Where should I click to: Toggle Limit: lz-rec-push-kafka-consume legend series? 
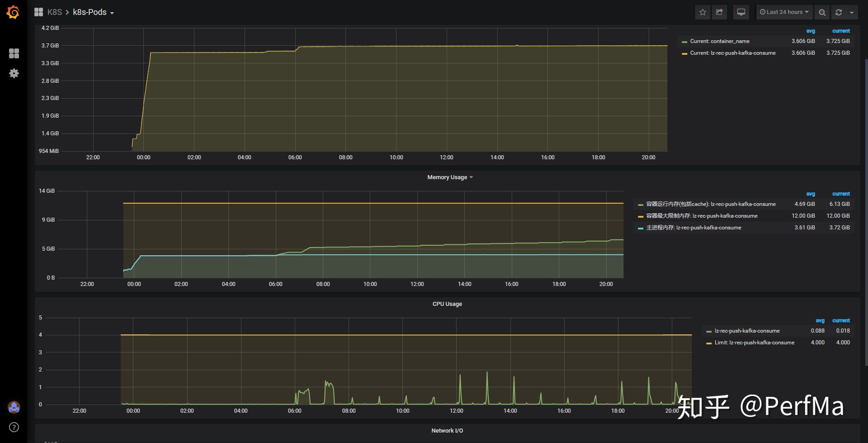pos(754,343)
